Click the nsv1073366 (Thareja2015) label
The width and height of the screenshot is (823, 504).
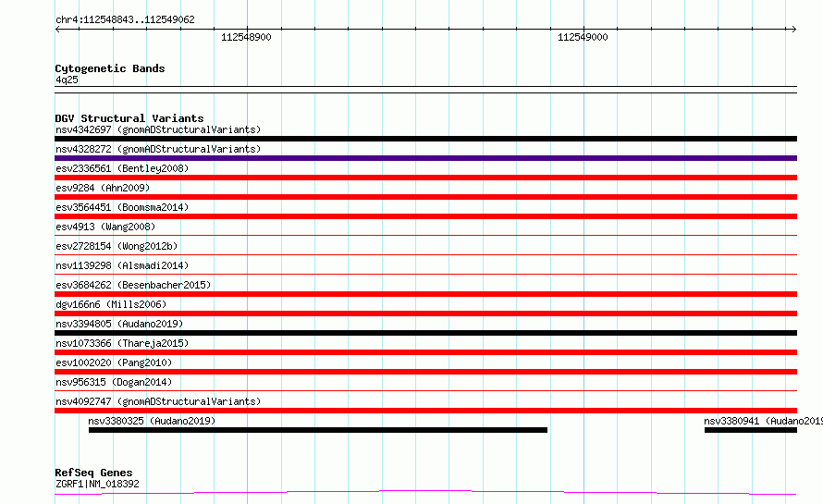point(122,343)
